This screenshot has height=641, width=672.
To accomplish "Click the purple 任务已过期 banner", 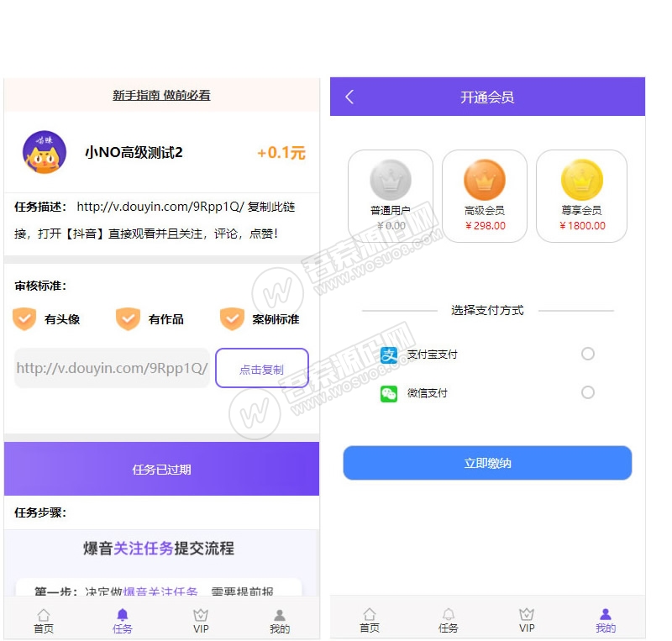I will point(161,469).
